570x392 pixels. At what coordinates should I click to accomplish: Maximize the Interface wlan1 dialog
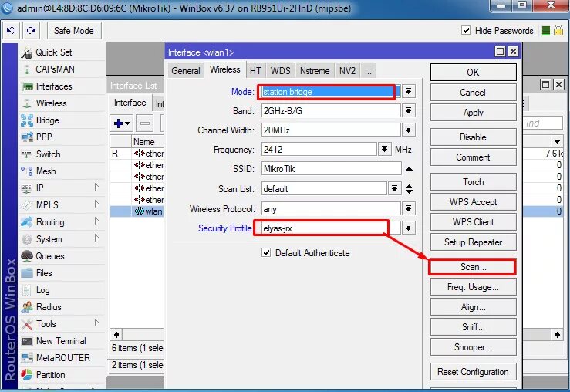501,52
